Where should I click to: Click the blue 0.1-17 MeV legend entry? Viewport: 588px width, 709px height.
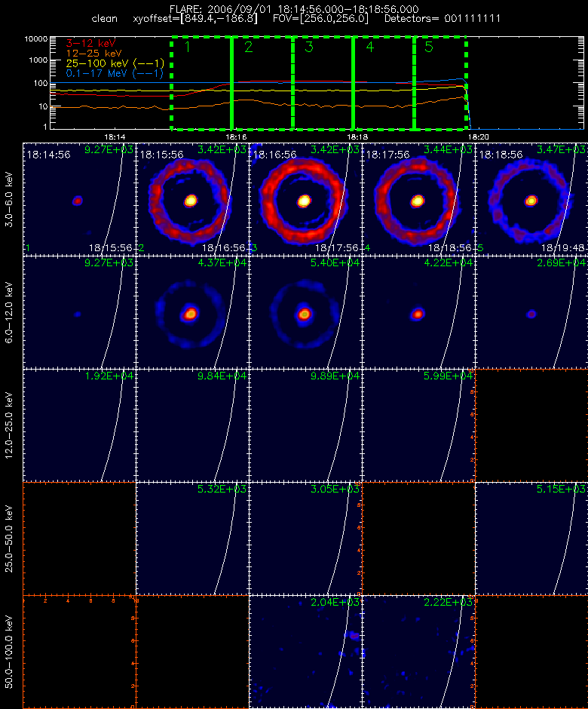(x=115, y=73)
